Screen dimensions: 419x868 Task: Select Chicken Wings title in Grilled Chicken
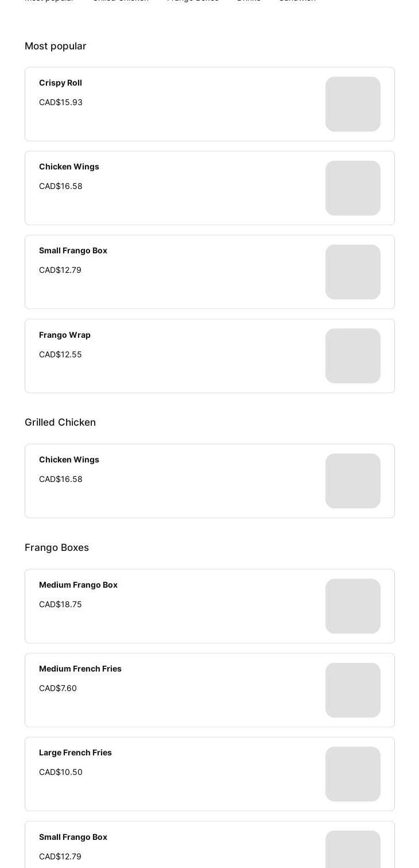tap(69, 460)
